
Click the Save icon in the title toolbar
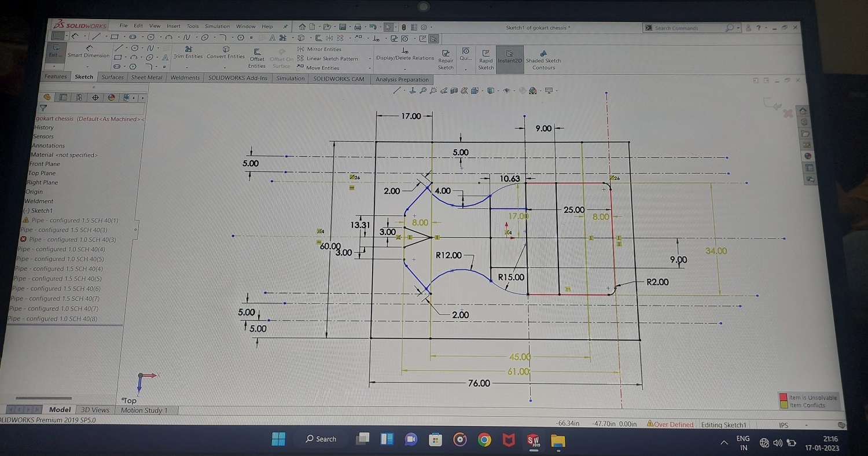[342, 27]
